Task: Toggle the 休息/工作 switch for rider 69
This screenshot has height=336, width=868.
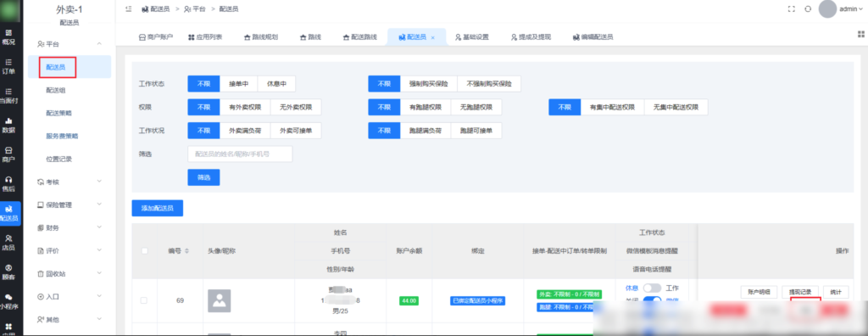Action: coord(652,288)
